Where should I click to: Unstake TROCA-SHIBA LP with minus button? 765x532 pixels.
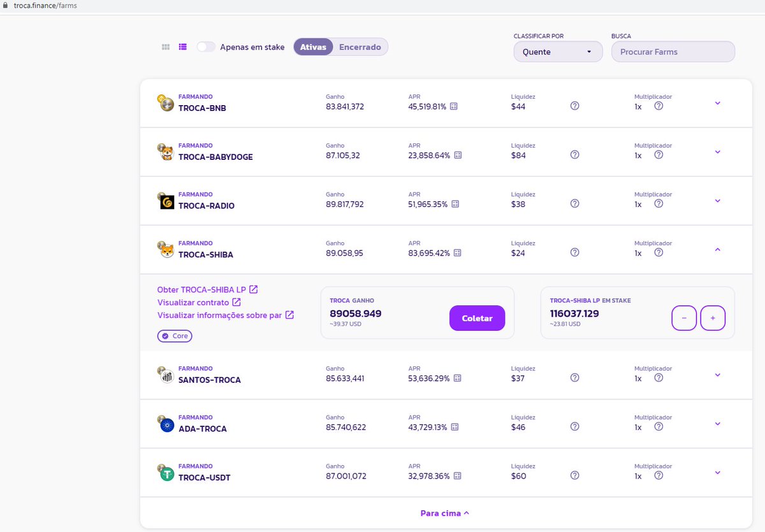684,318
